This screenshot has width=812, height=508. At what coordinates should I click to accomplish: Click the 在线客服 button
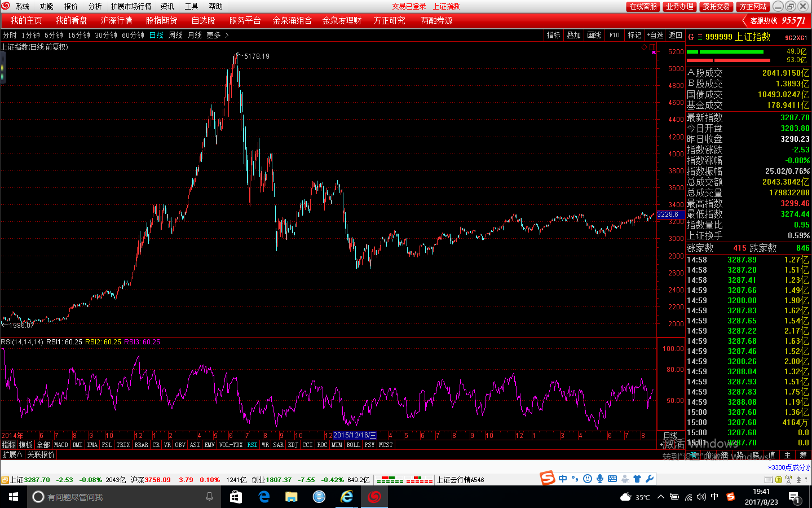tap(643, 6)
